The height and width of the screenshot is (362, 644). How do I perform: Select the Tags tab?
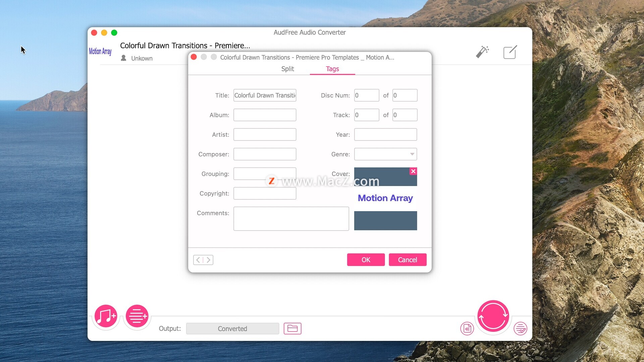[332, 69]
